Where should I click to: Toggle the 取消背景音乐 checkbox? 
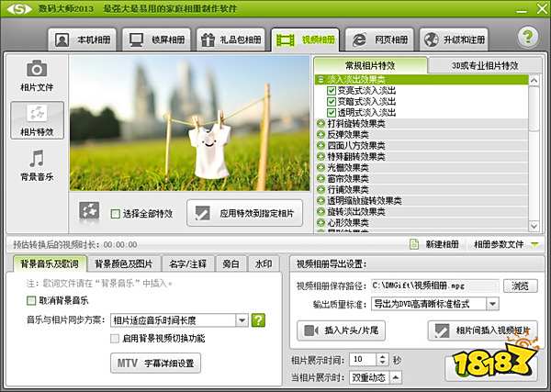33,300
